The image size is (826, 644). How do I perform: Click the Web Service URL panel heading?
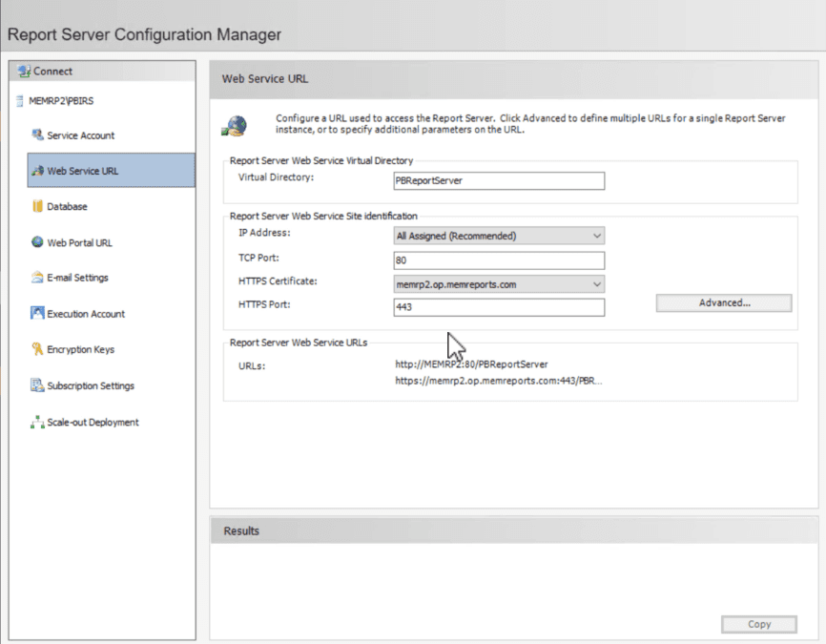(x=265, y=79)
